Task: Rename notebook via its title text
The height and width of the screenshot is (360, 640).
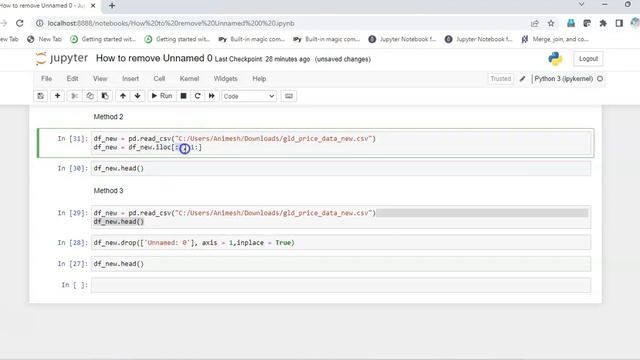Action: click(154, 58)
